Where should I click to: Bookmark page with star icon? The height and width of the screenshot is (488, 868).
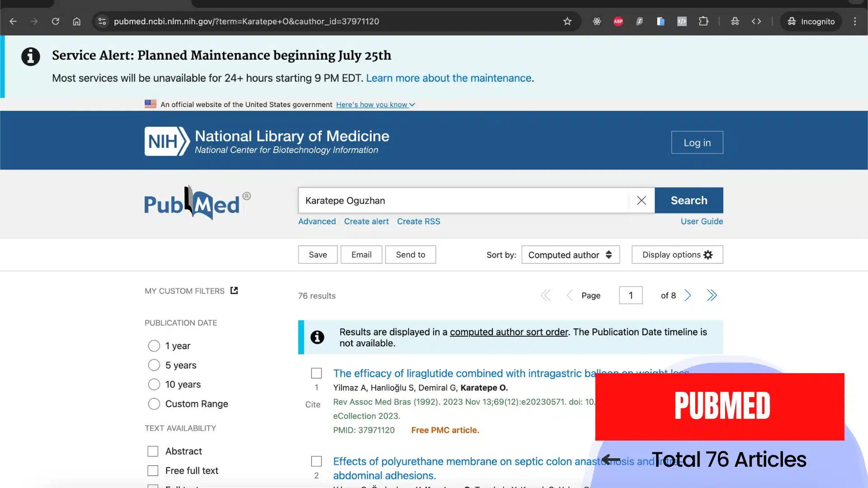(x=567, y=21)
